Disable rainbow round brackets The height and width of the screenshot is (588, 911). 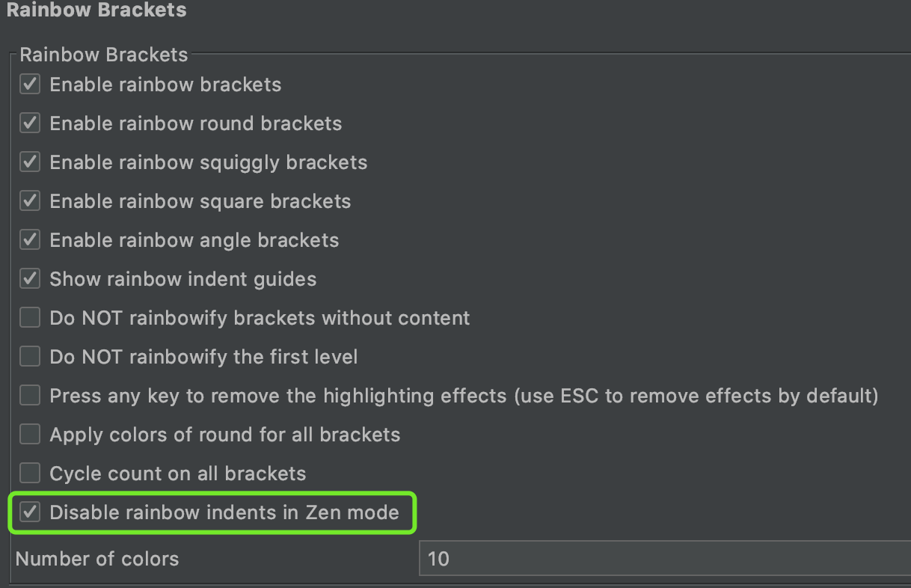point(29,123)
